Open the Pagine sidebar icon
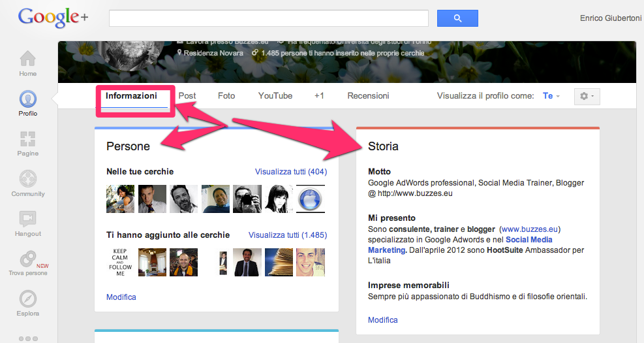Image resolution: width=644 pixels, height=343 pixels. click(x=27, y=144)
